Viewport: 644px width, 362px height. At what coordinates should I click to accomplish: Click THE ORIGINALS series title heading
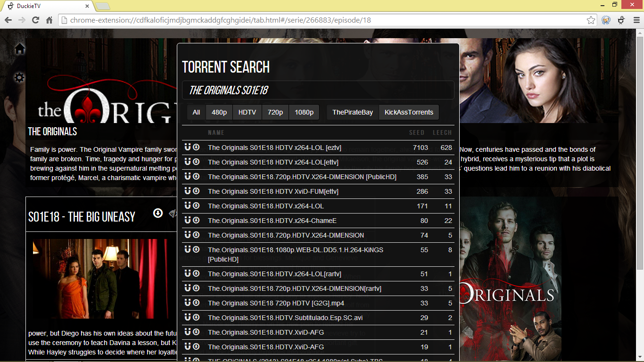point(52,132)
